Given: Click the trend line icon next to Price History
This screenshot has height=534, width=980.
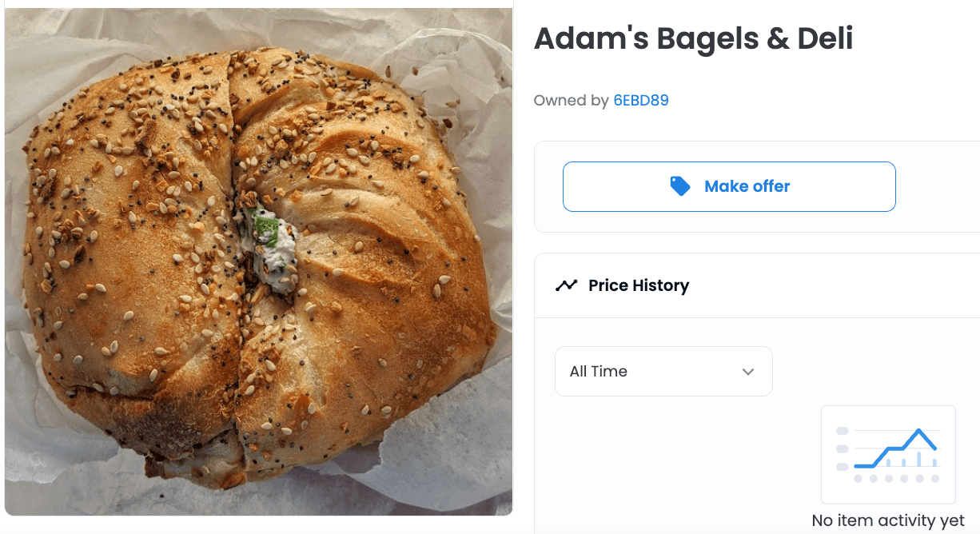Looking at the screenshot, I should pyautogui.click(x=566, y=285).
